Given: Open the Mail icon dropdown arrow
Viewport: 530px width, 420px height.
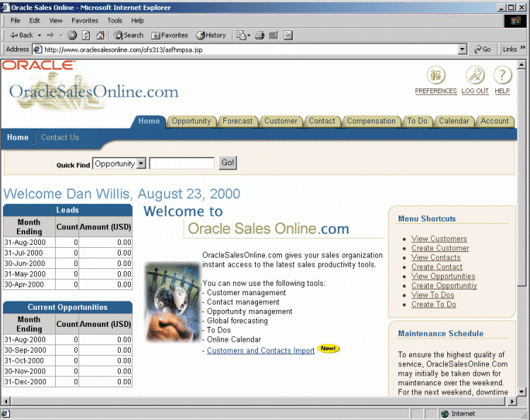Looking at the screenshot, I should (x=249, y=35).
